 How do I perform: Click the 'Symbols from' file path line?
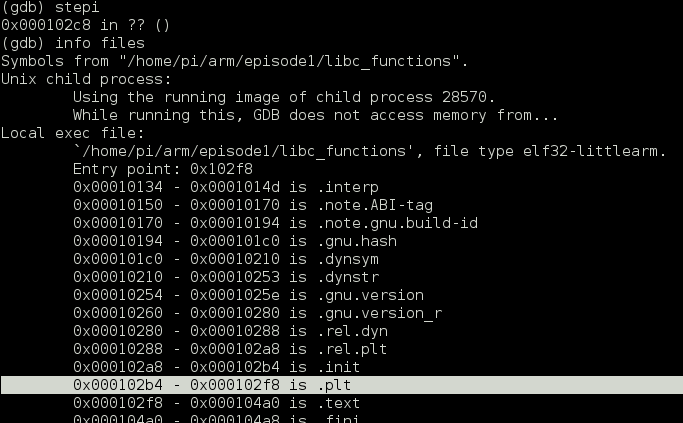pos(234,61)
